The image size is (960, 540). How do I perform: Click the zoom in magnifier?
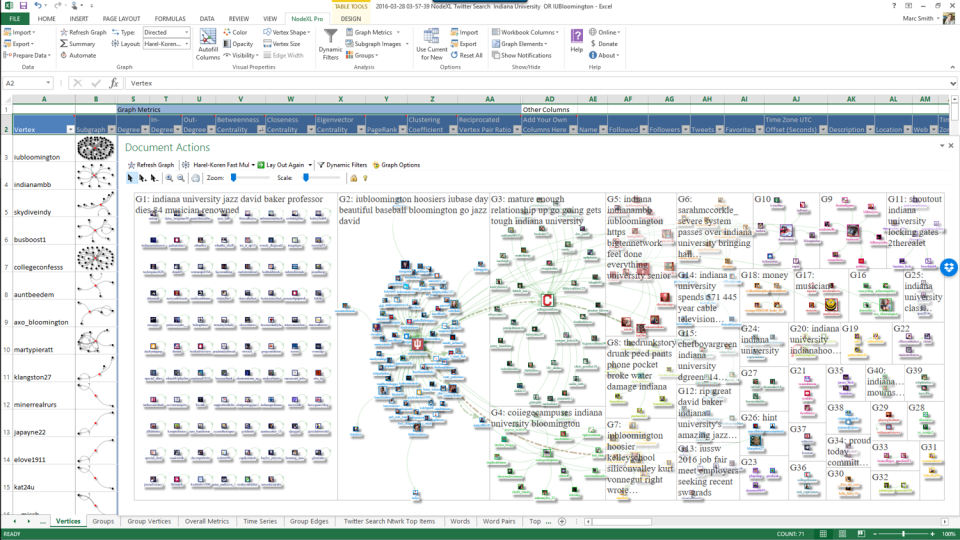click(169, 178)
